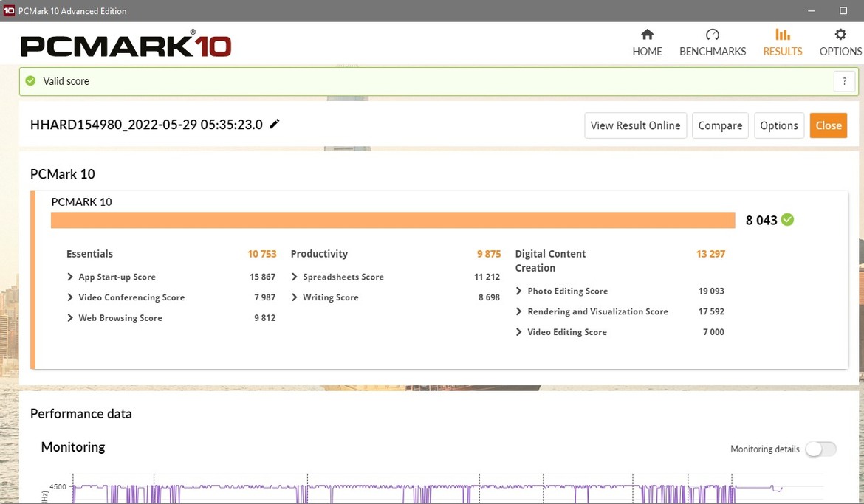Viewport: 864px width, 504px height.
Task: Click the Home house icon
Action: tap(648, 35)
